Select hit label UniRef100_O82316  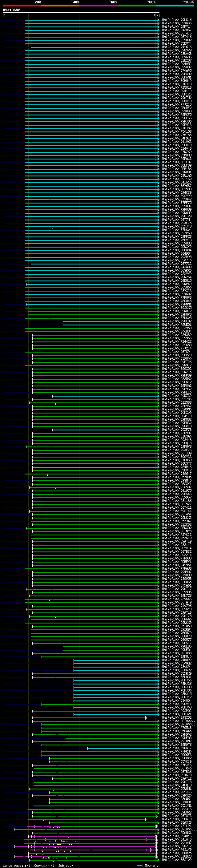coord(177,809)
